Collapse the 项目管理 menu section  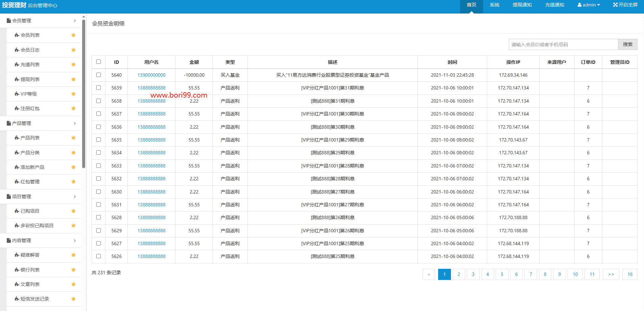[41, 197]
